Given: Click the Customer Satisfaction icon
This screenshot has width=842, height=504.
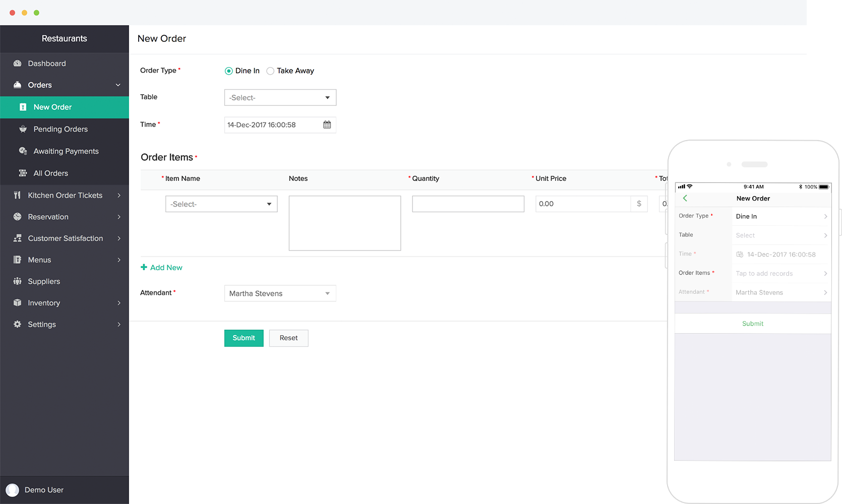Looking at the screenshot, I should [x=17, y=238].
